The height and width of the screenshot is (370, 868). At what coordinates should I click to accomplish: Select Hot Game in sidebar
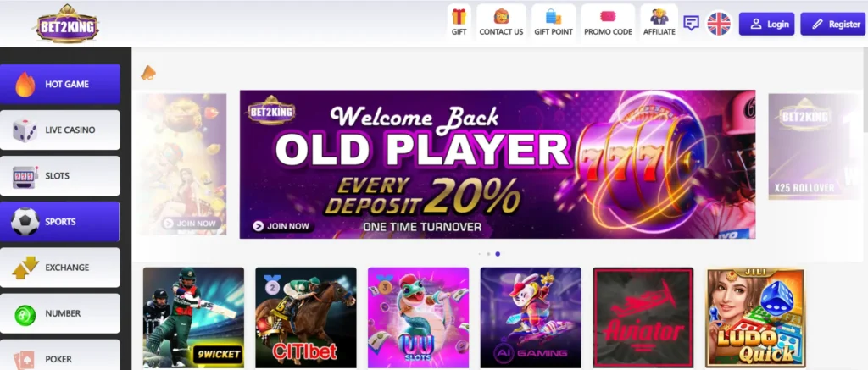coord(60,84)
